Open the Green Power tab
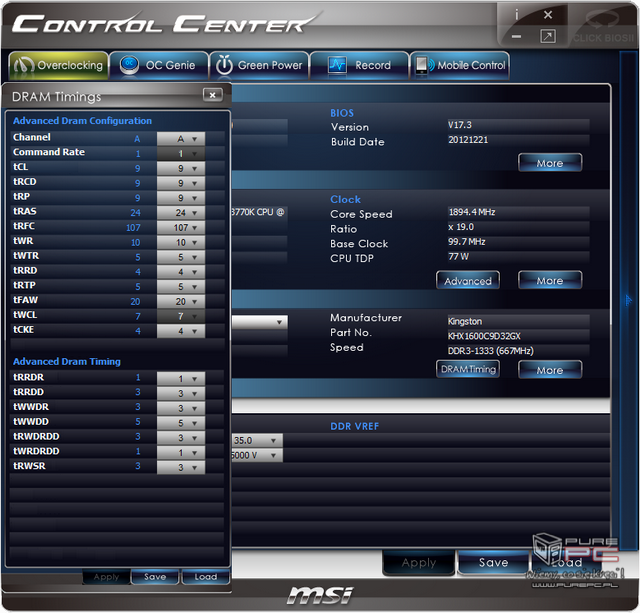 click(259, 65)
